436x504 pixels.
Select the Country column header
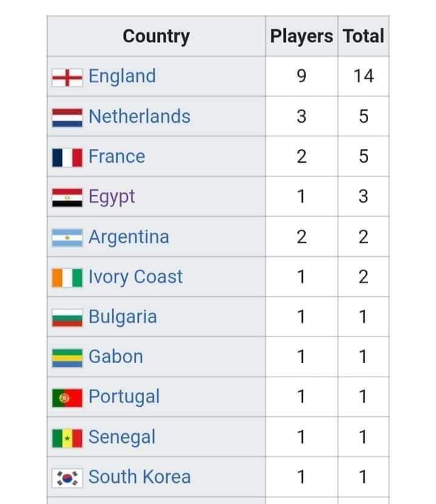156,36
